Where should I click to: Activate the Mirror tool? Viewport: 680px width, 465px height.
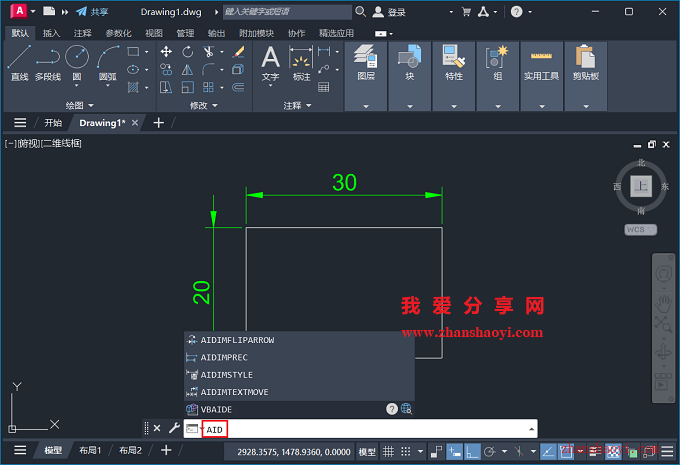[x=187, y=69]
